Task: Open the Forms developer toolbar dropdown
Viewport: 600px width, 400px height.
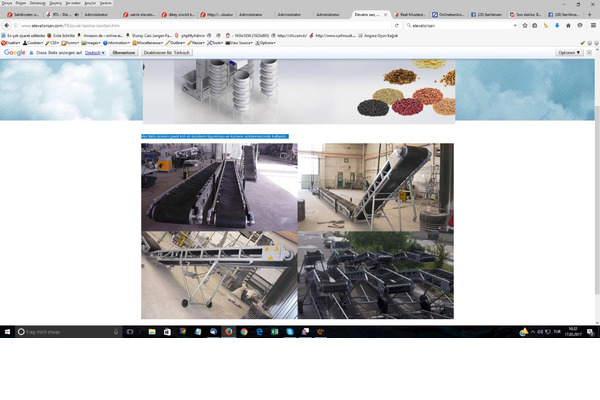Action: [x=70, y=43]
